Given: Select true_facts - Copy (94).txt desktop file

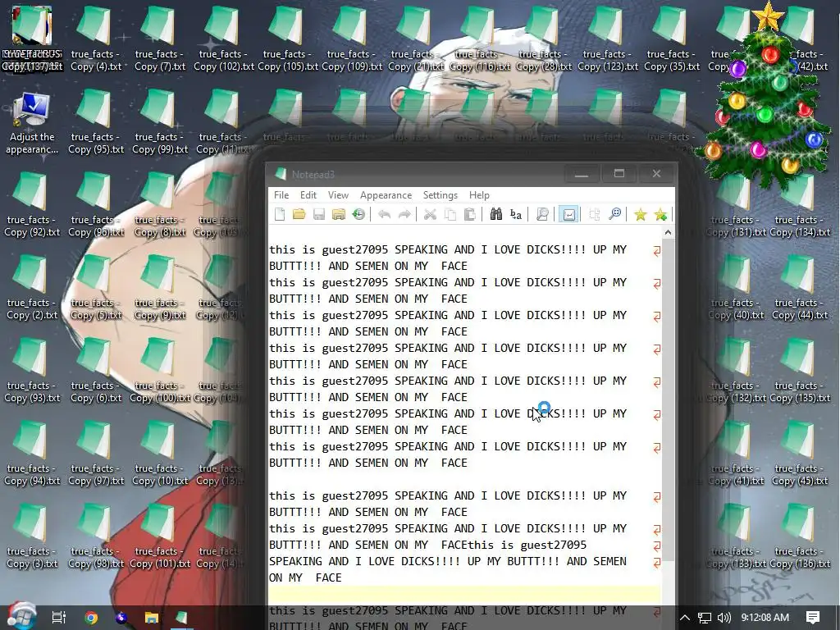Looking at the screenshot, I should click(x=32, y=454).
